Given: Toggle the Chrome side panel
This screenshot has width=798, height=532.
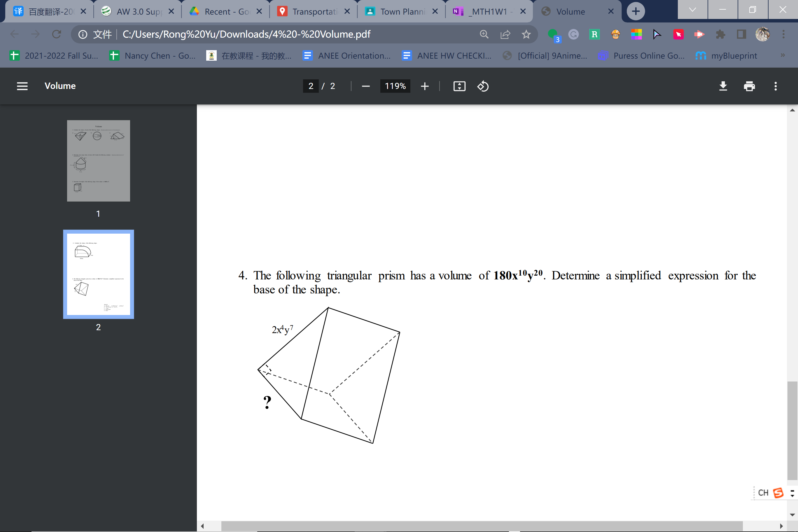Looking at the screenshot, I should click(741, 34).
